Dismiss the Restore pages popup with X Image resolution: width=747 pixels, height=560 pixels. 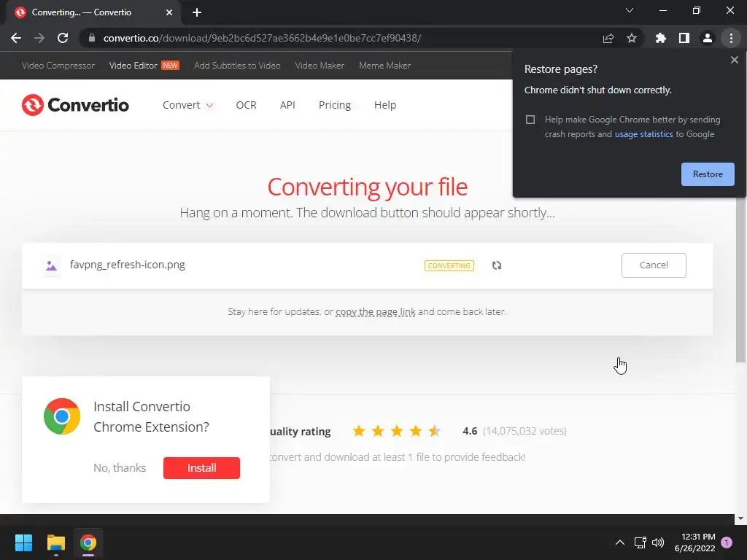735,60
